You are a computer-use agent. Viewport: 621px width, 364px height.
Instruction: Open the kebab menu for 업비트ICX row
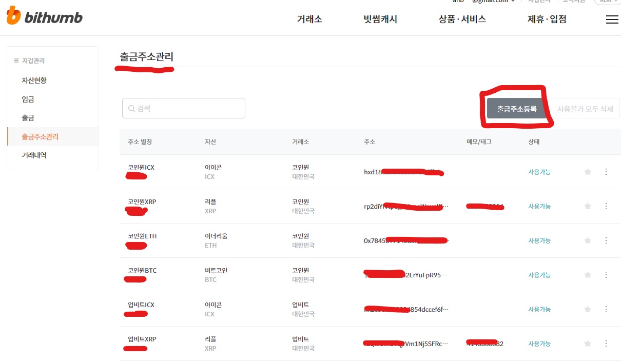tap(606, 309)
